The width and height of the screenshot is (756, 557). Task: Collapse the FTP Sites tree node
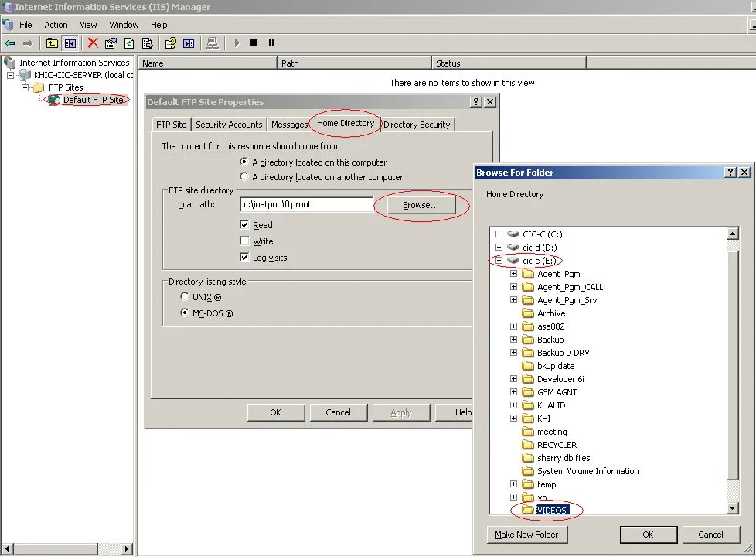click(x=25, y=88)
